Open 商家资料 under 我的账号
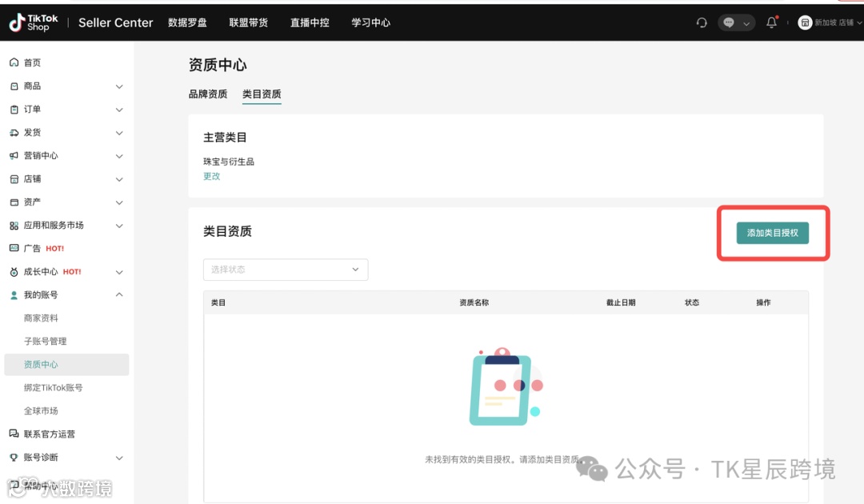Screen dimensions: 864x504 pyautogui.click(x=41, y=318)
